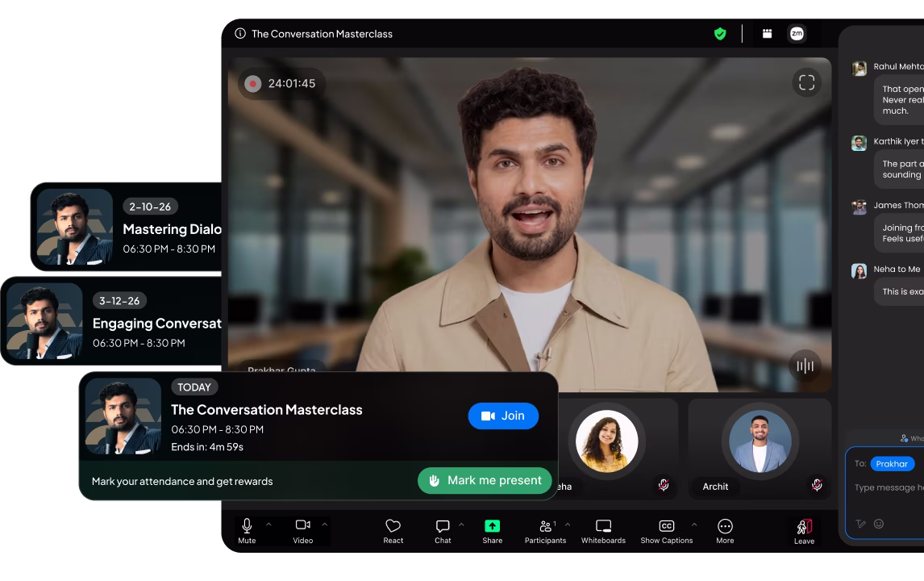The image size is (924, 581).
Task: Click the 'The Conversation Masterclass' window title
Action: 322,34
